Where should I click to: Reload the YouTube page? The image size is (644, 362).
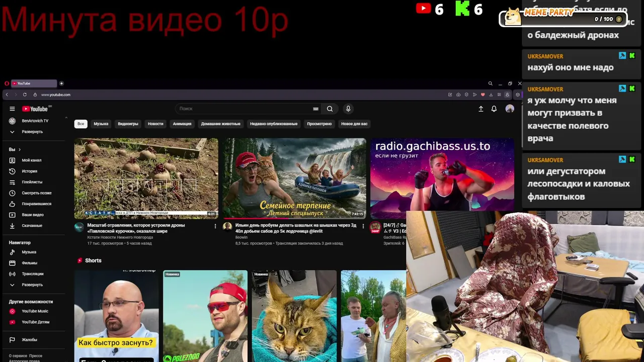click(x=25, y=95)
